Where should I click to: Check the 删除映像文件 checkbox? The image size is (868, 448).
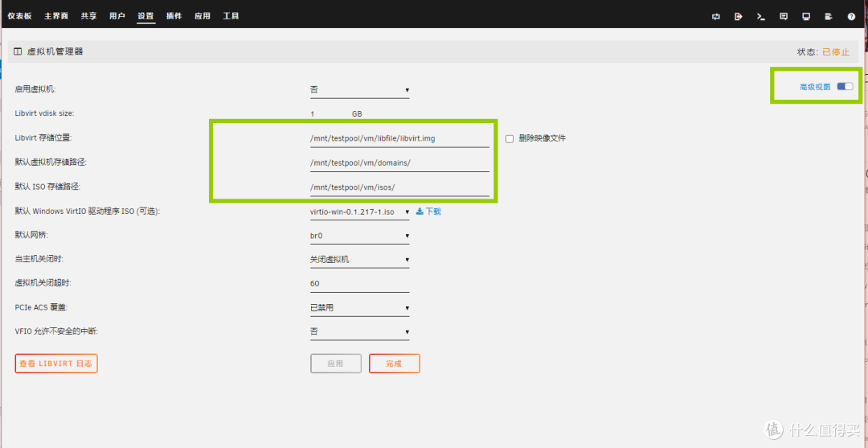(510, 138)
